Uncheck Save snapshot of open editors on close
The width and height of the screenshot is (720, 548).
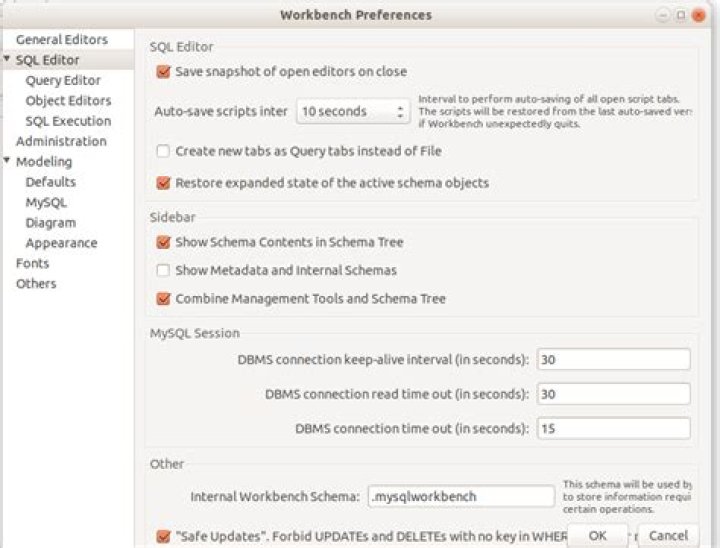163,72
